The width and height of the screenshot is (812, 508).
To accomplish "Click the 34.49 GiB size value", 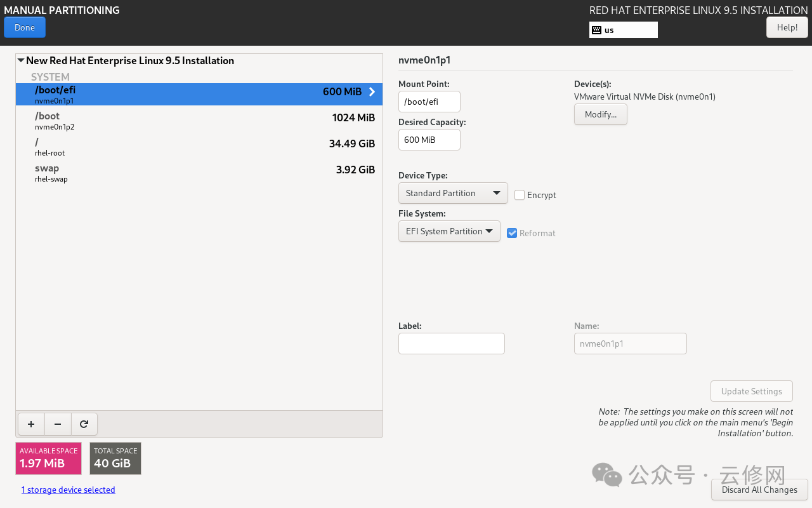I will pyautogui.click(x=352, y=144).
